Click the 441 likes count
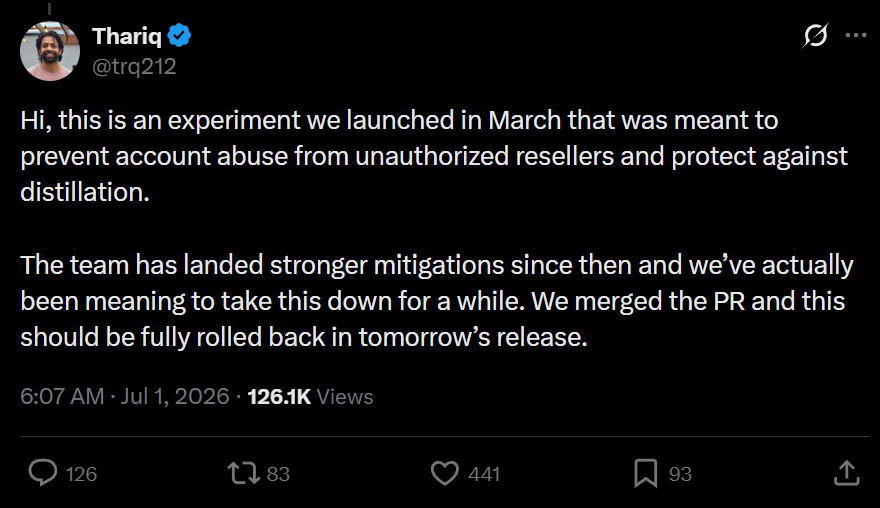880x508 pixels. coord(484,474)
